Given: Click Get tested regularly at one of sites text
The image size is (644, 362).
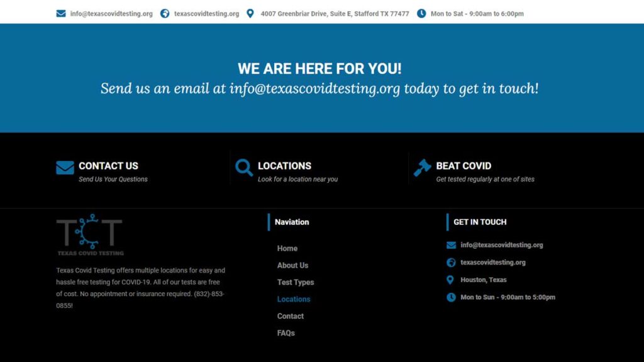Looking at the screenshot, I should (485, 179).
